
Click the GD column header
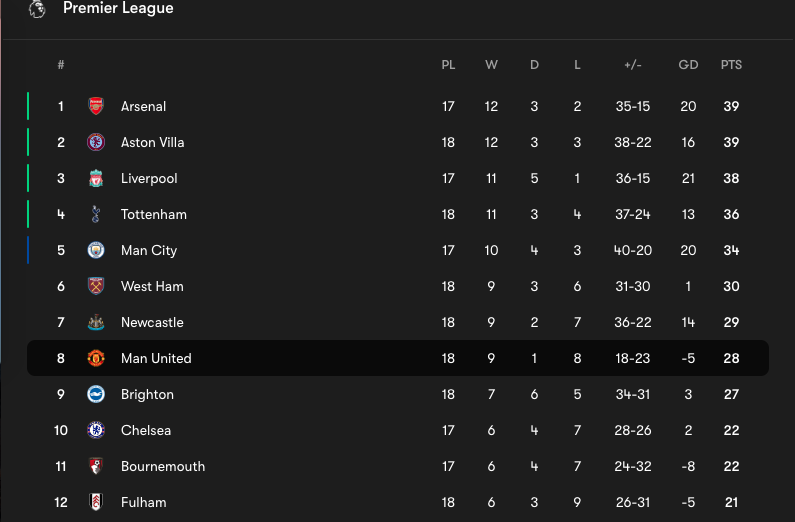pos(688,65)
